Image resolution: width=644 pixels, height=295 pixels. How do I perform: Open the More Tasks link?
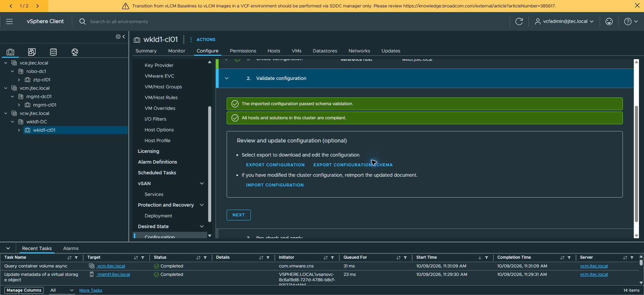click(91, 290)
